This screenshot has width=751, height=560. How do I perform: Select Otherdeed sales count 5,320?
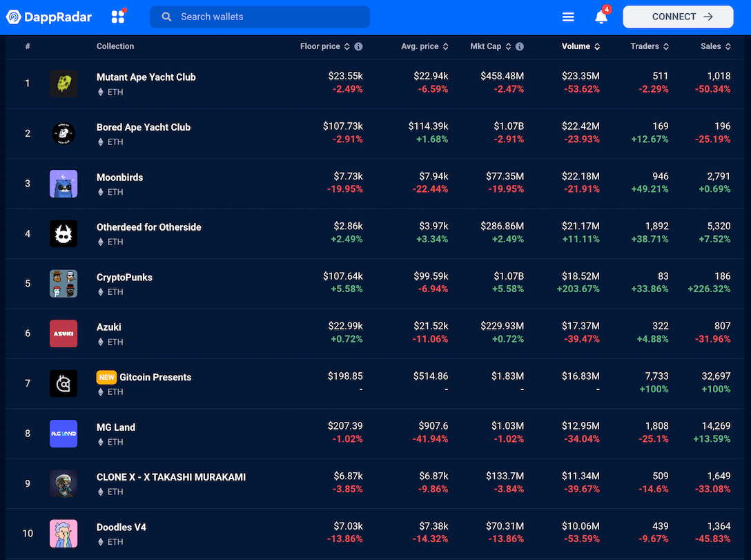[x=719, y=226]
